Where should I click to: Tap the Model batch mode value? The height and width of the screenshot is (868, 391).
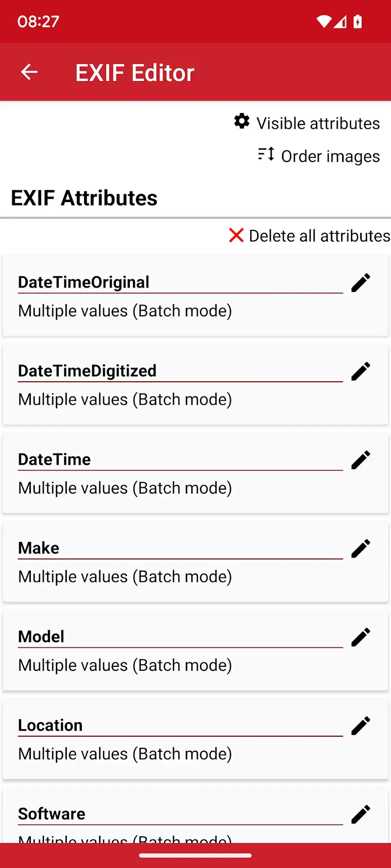click(125, 665)
